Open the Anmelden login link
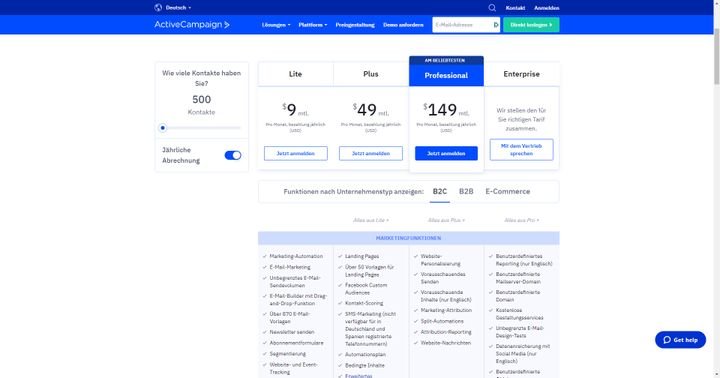Viewport: 720px width, 378px height. click(x=546, y=8)
